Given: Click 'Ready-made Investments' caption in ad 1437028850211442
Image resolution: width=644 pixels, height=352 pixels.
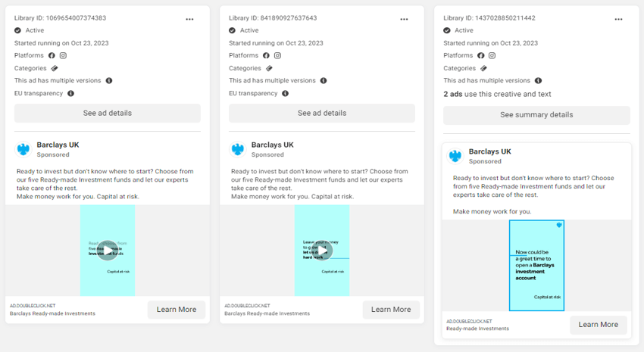Looking at the screenshot, I should pos(477,329).
